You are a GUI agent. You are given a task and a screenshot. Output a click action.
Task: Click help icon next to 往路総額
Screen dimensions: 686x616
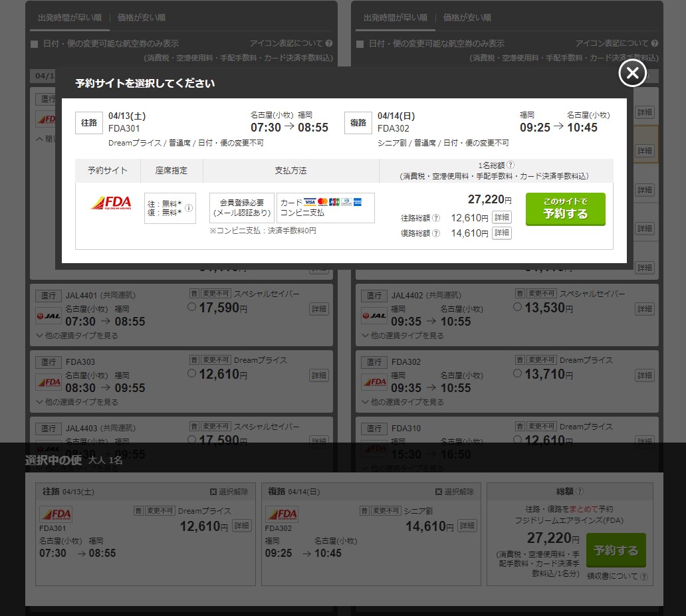pyautogui.click(x=436, y=218)
